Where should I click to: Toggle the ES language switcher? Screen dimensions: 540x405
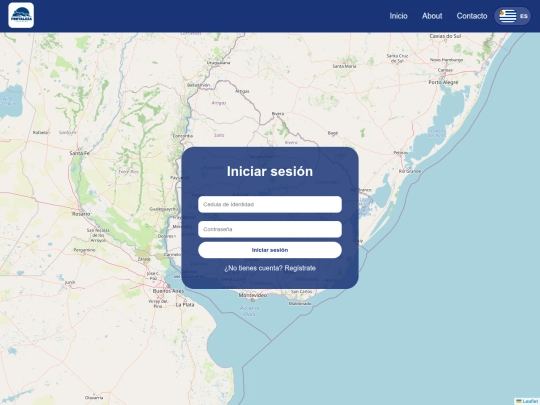coord(512,16)
